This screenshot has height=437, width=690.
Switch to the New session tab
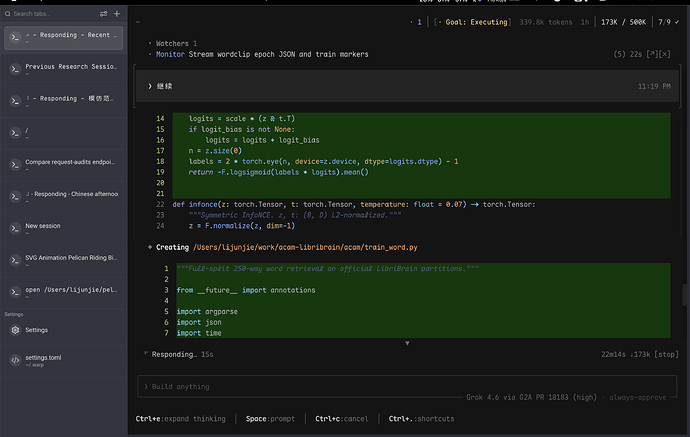[63, 228]
